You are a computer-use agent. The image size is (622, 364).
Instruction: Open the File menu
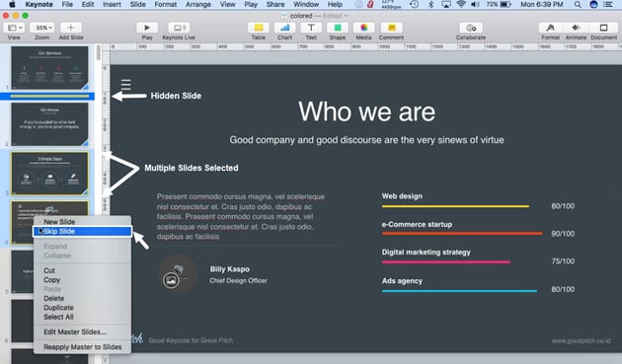[67, 4]
